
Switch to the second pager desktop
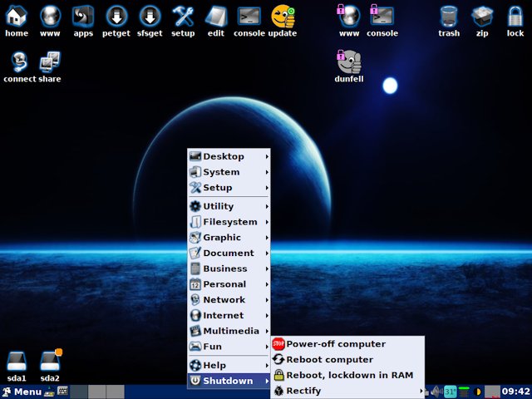97,392
